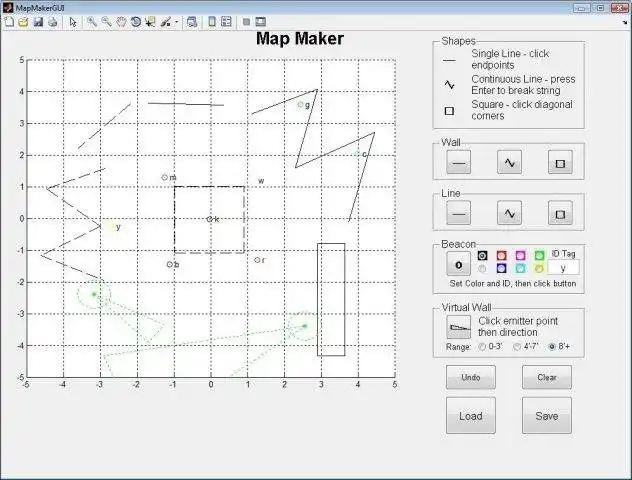Screen dimensions: 632x480
Task: Click the Virtual Wall emitter button
Action: pos(459,327)
